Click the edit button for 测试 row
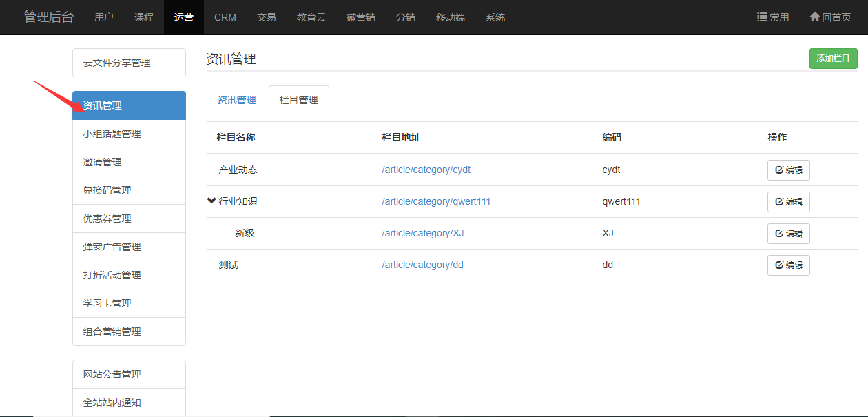The image size is (868, 417). (x=788, y=265)
